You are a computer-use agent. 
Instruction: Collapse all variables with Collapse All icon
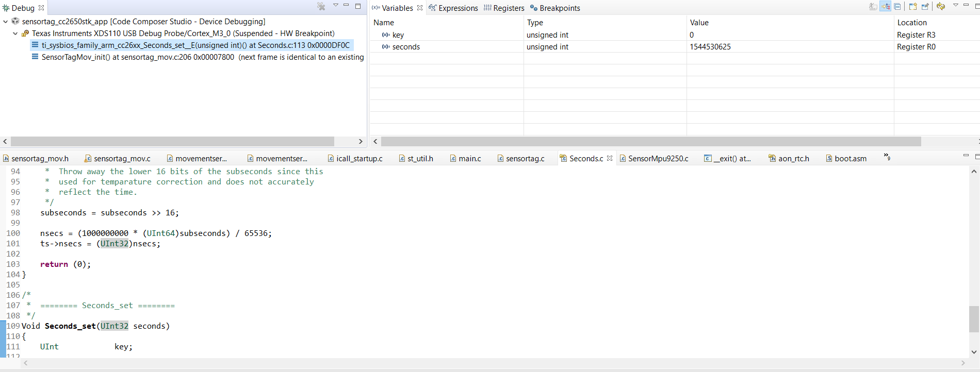tap(897, 7)
